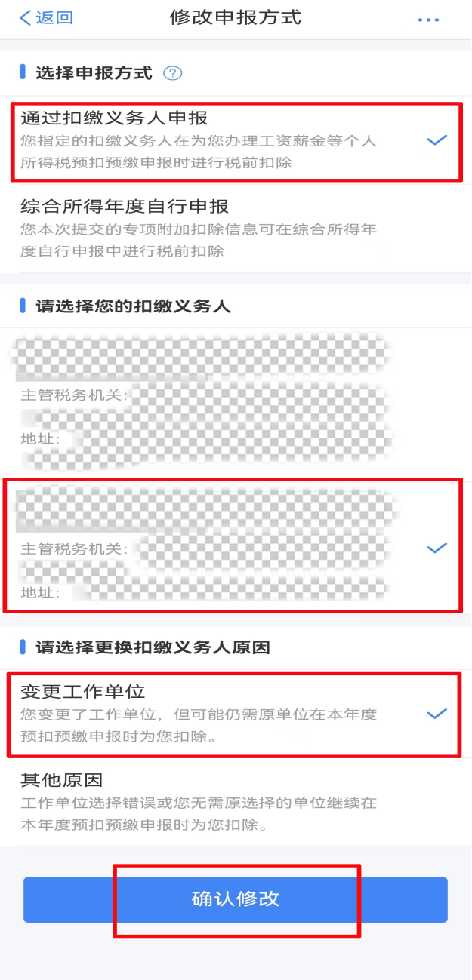Choose 变更工作单位 reason title
Viewport: 472px width, 980px height.
click(x=82, y=691)
